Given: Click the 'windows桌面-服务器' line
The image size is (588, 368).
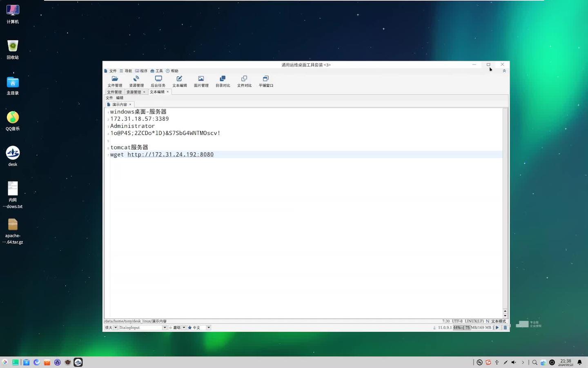Looking at the screenshot, I should click(138, 112).
